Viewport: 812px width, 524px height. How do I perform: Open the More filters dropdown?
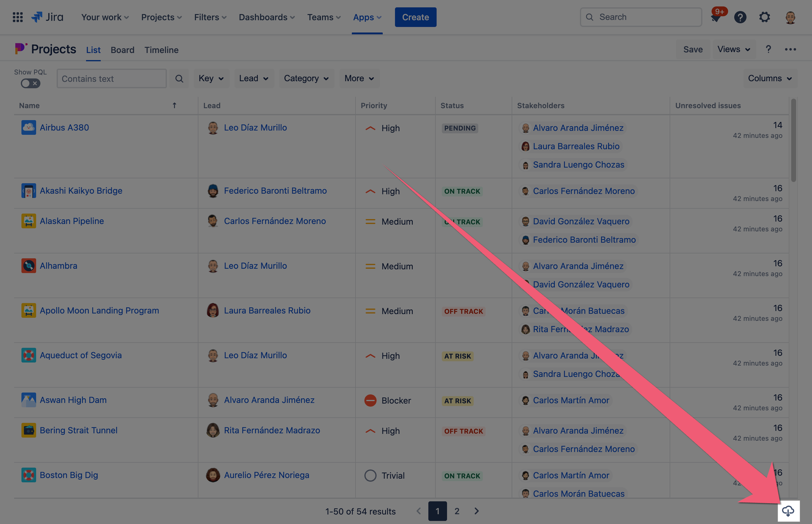(x=359, y=78)
